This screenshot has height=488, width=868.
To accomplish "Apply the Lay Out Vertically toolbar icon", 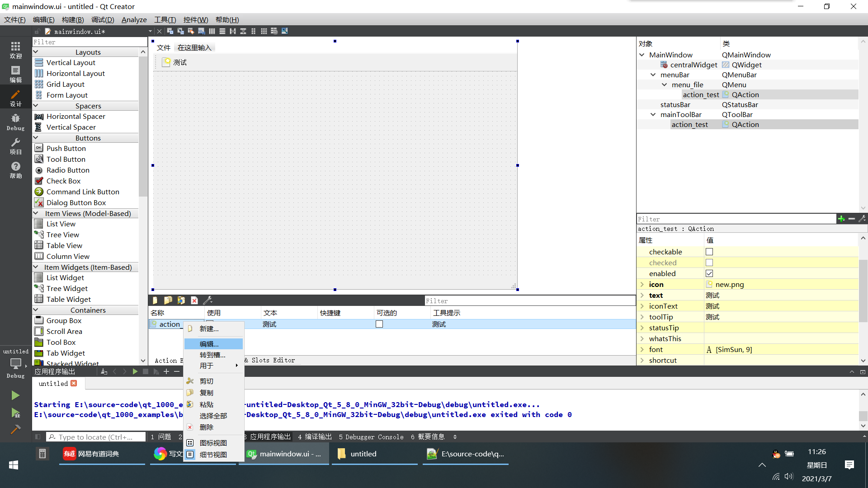I will (223, 31).
